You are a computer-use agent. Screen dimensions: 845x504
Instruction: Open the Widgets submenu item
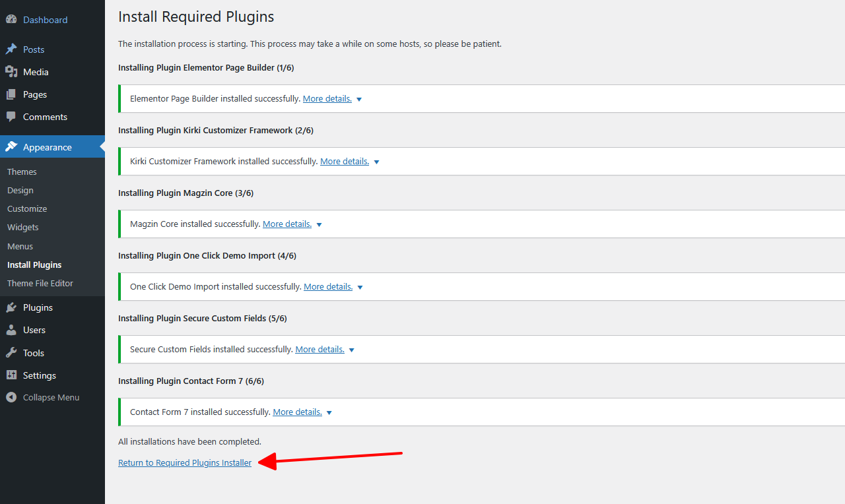(23, 227)
